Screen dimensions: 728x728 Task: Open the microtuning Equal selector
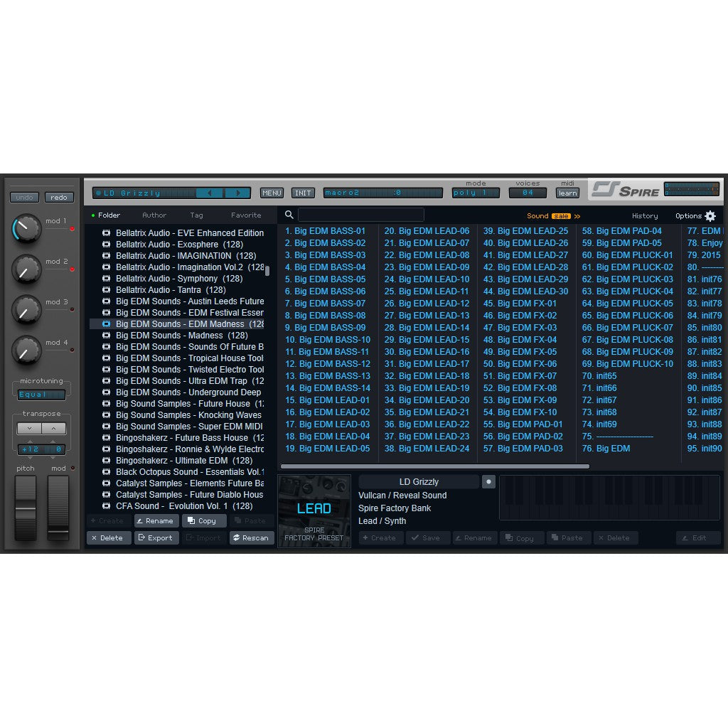pos(41,393)
